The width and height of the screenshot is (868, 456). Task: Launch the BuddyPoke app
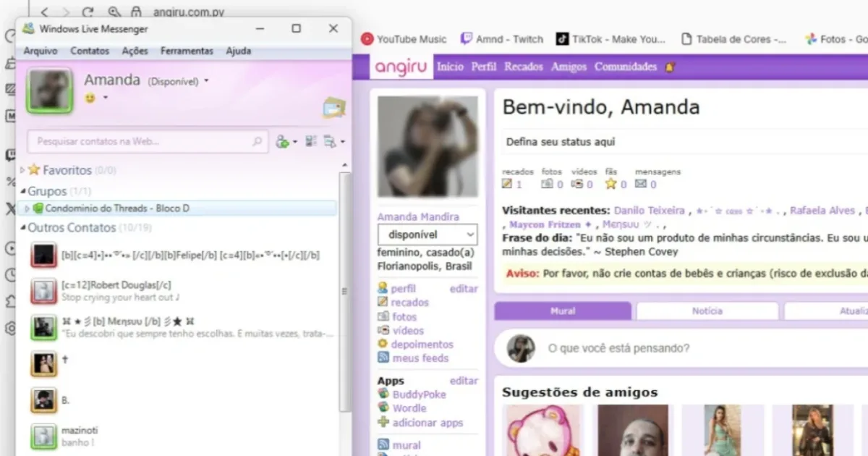[x=420, y=394]
